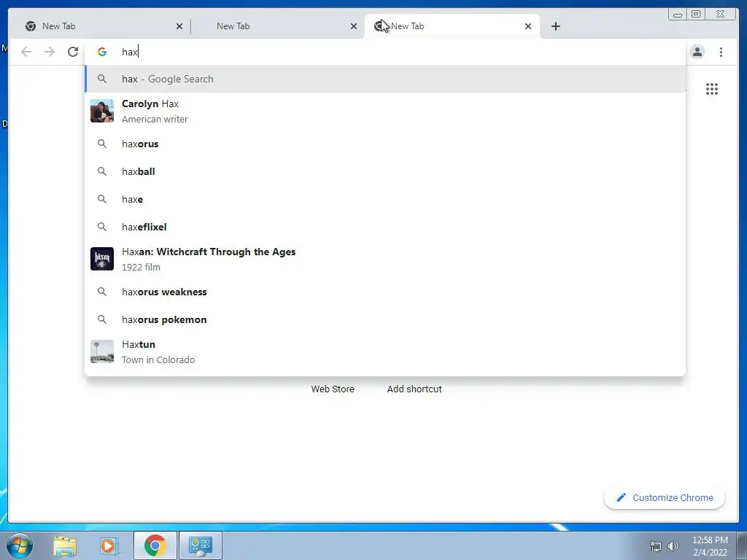This screenshot has height=560, width=747.
Task: Select the Carolyn Hax suggestion
Action: pyautogui.click(x=385, y=112)
